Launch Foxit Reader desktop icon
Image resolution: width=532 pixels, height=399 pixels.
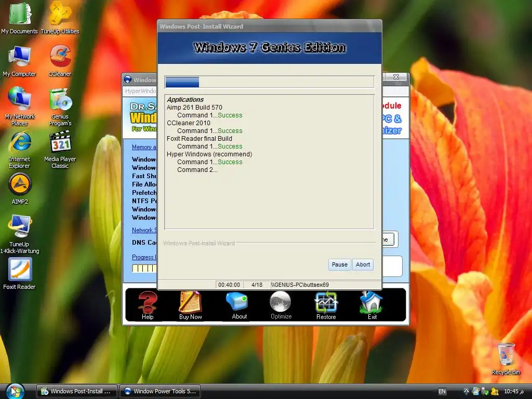tap(19, 273)
